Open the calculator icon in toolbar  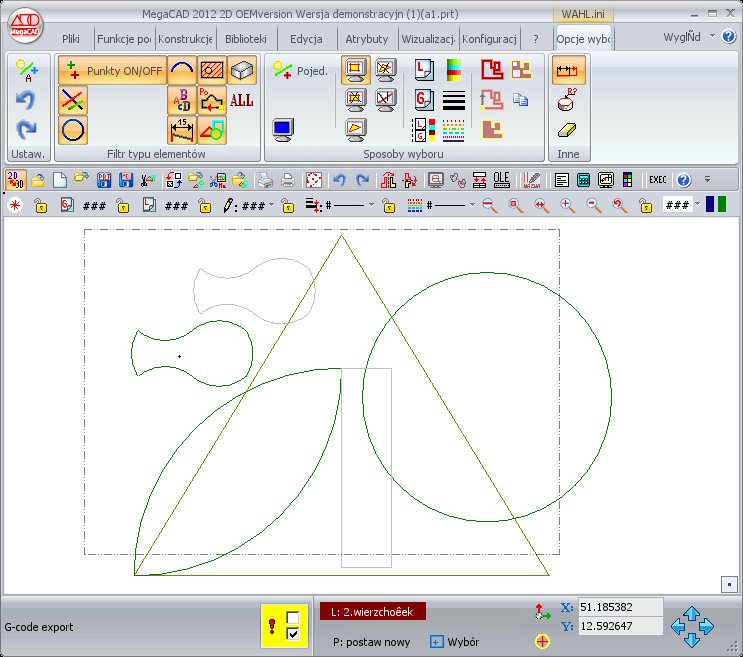click(583, 180)
